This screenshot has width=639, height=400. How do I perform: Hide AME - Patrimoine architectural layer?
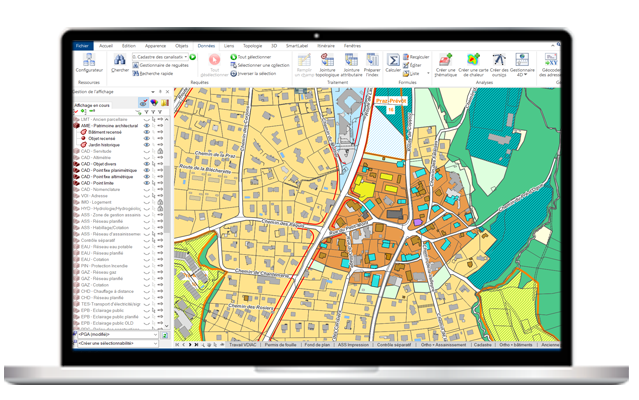pos(147,126)
